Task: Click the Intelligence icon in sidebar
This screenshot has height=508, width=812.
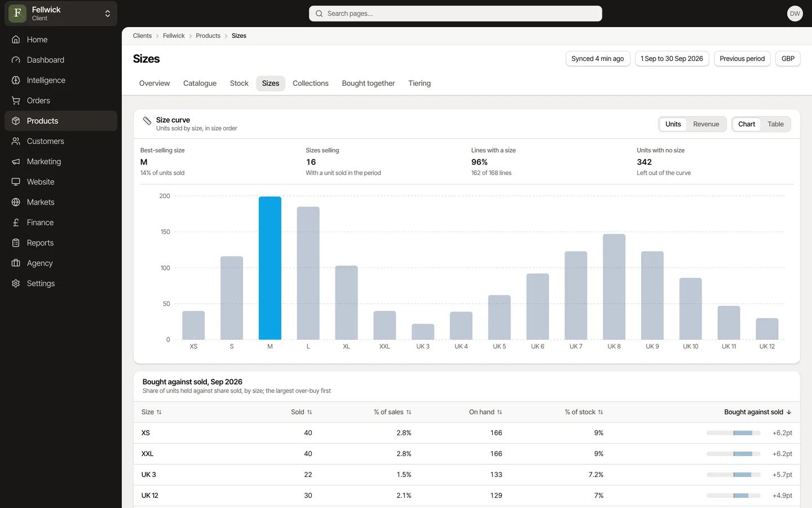Action: tap(16, 80)
